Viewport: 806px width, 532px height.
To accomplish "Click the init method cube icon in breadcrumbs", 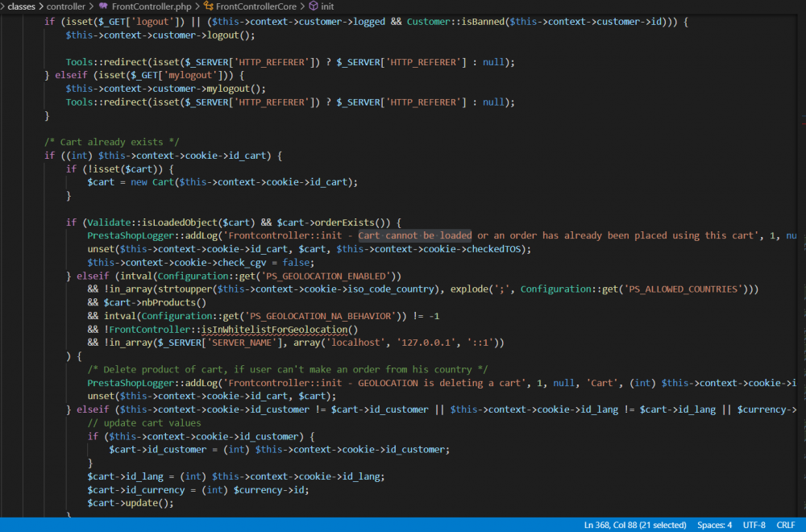I will click(312, 6).
